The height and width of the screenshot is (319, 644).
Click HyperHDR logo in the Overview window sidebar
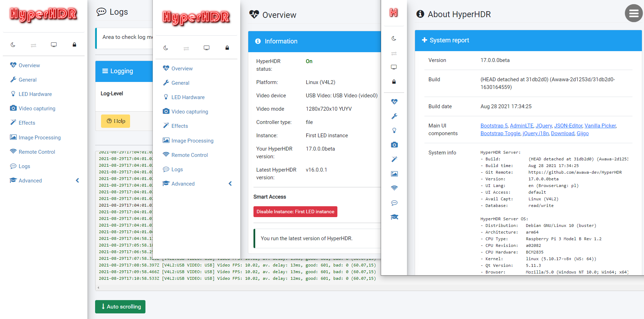pos(196,18)
